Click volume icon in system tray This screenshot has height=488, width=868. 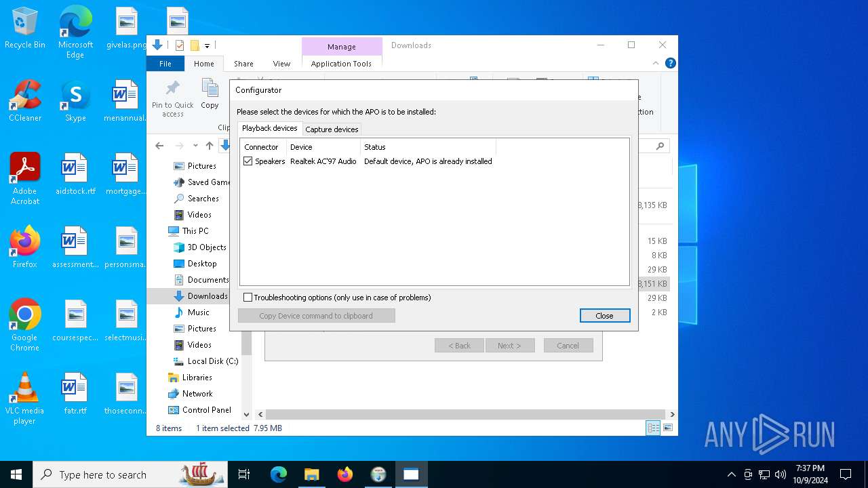click(x=781, y=474)
